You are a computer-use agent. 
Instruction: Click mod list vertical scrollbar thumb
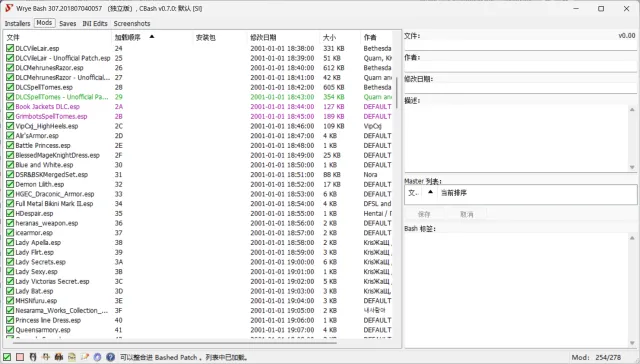point(396,93)
